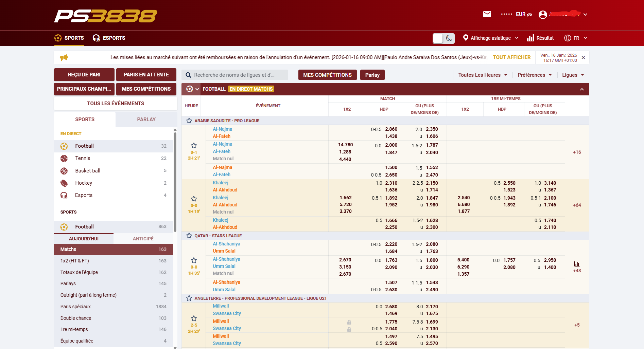Viewport: 644px width, 349px height.
Task: Click left-panel MES COMPÉTITIONS button
Action: click(x=146, y=89)
